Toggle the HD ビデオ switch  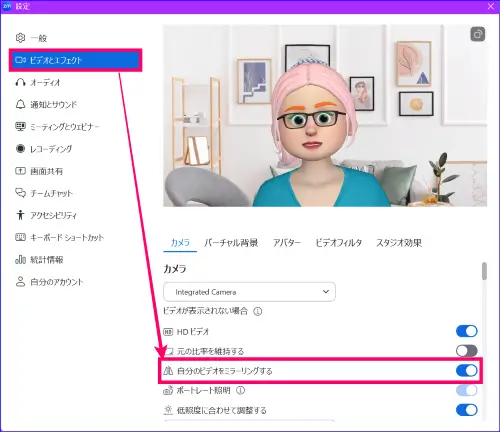point(467,331)
